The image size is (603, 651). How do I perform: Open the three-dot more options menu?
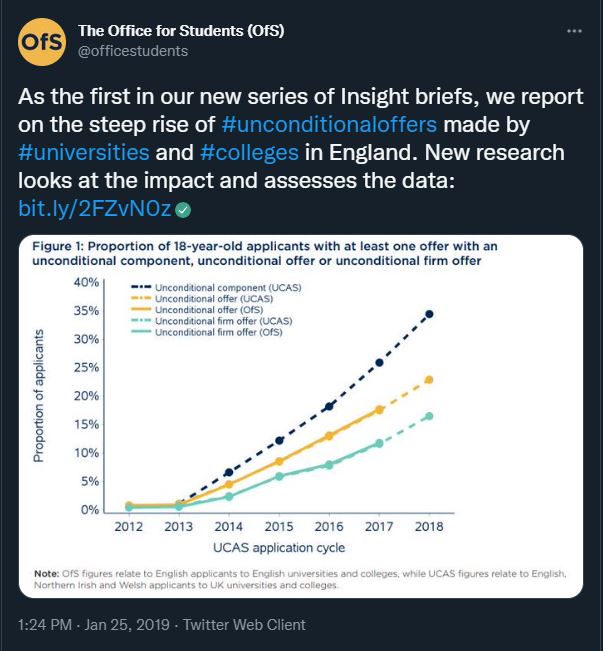pos(574,31)
